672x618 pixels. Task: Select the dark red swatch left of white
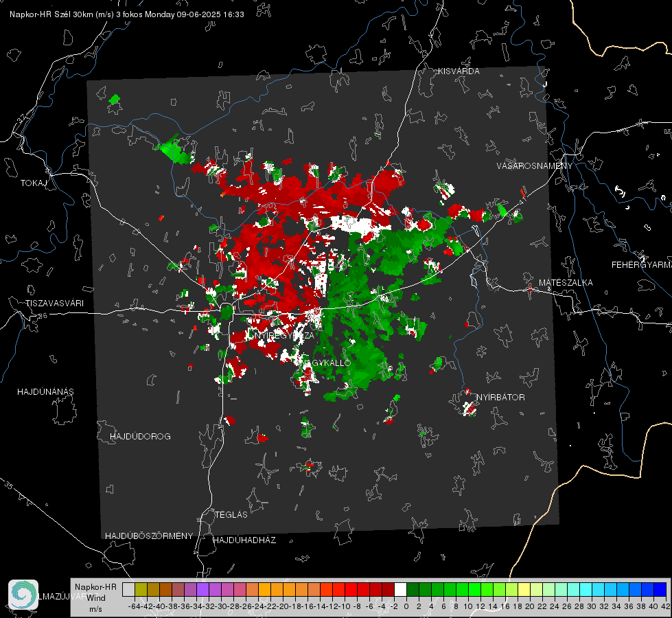pos(388,589)
